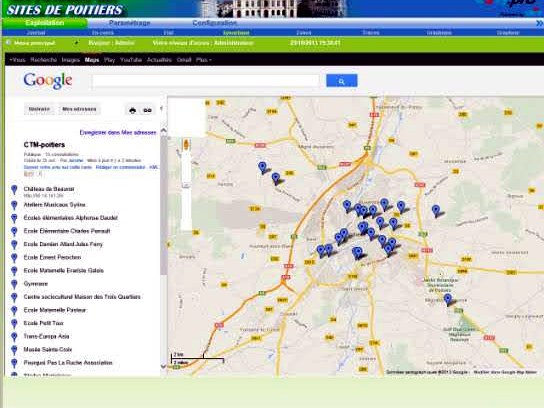Click the link chain icon beside printer
Viewport: 544px width, 408px height.
[147, 110]
